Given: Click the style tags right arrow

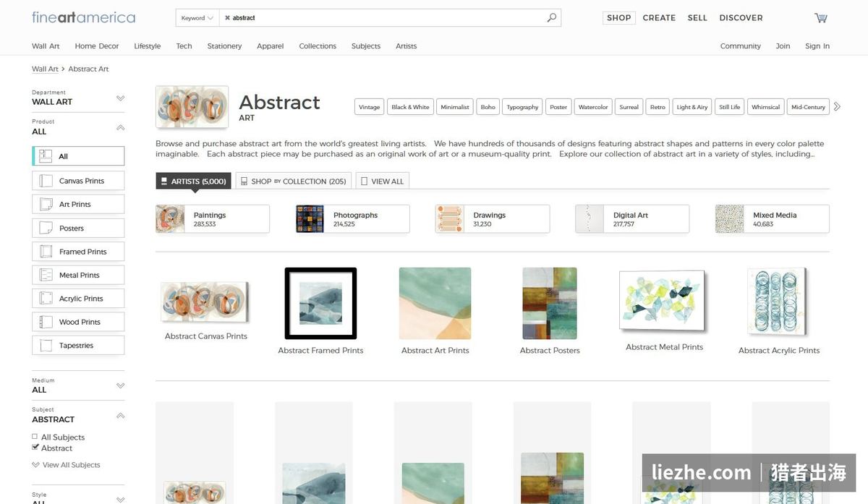Looking at the screenshot, I should [x=837, y=106].
